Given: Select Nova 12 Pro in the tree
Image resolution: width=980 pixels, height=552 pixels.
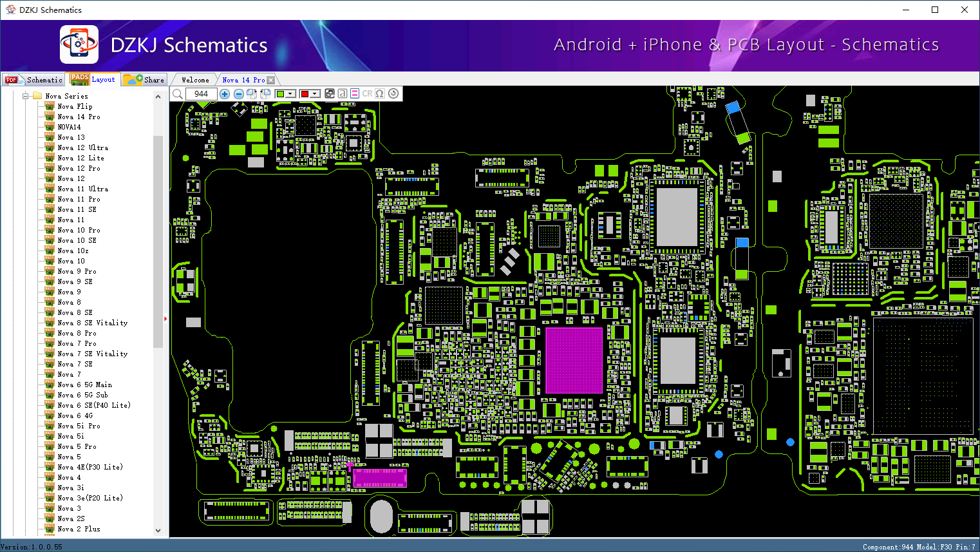Looking at the screenshot, I should [x=79, y=168].
